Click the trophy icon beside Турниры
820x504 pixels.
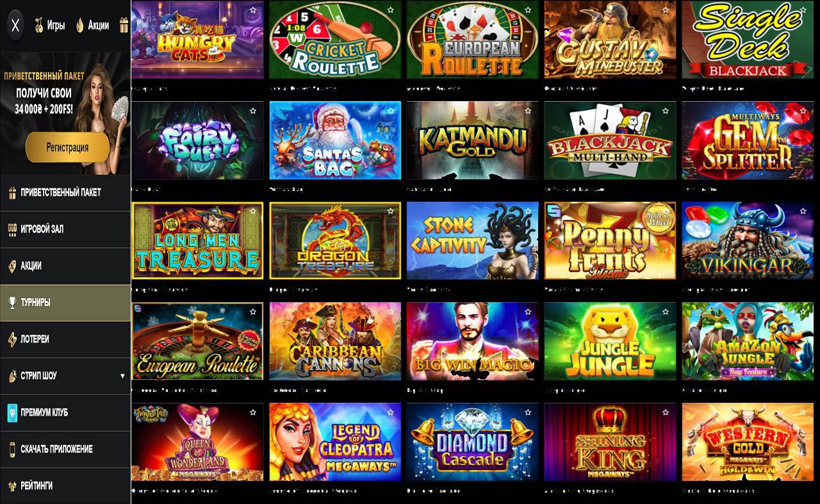(x=12, y=302)
